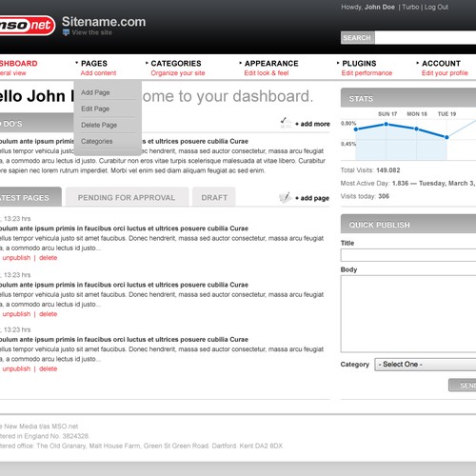Click the Turbo link in header
This screenshot has height=476, width=476.
click(410, 7)
